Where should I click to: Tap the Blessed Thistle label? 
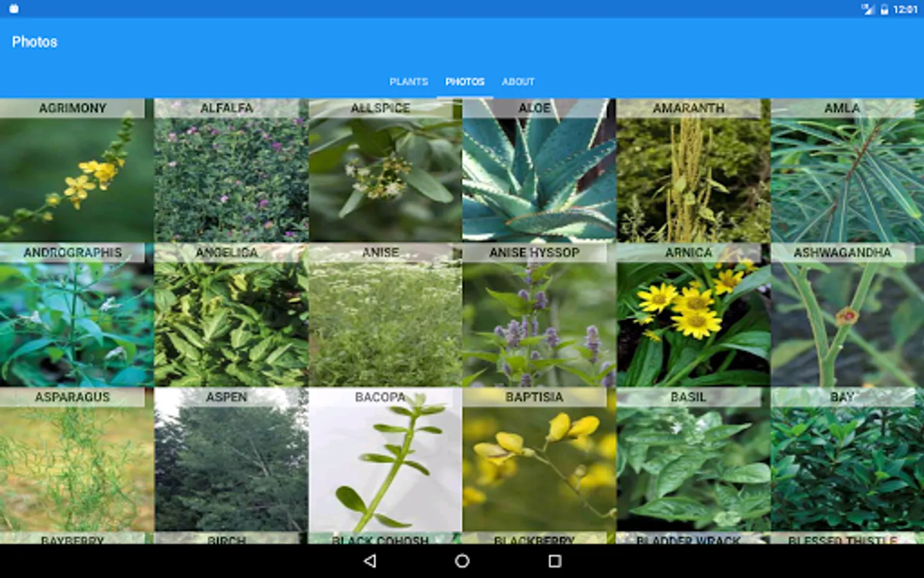click(x=843, y=540)
